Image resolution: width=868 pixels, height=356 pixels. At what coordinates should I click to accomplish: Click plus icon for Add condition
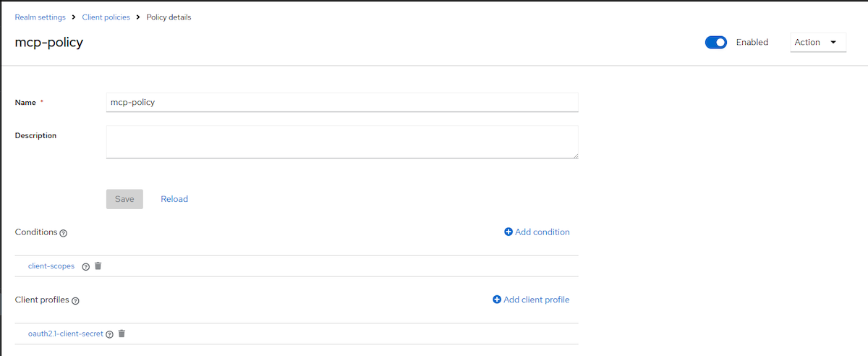coord(509,232)
